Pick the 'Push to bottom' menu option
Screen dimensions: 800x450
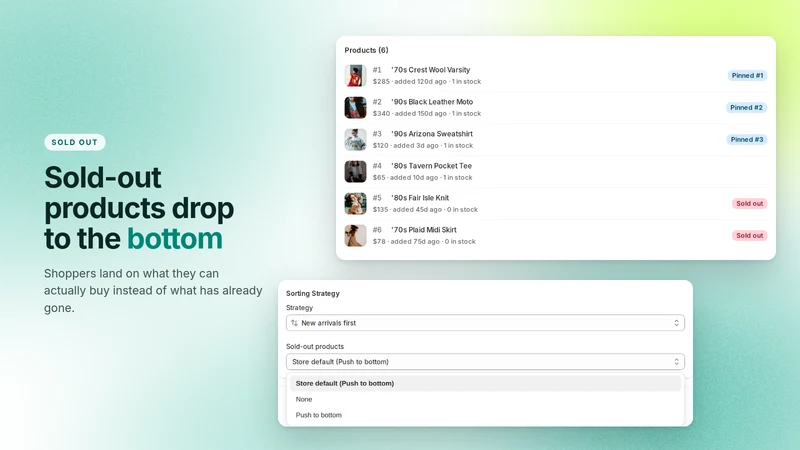tap(318, 415)
